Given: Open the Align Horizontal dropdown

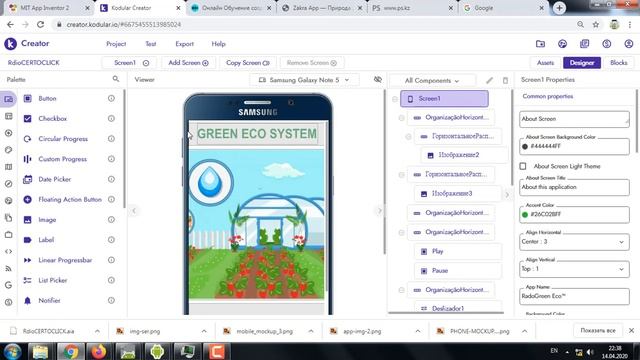Looking at the screenshot, I should point(574,242).
